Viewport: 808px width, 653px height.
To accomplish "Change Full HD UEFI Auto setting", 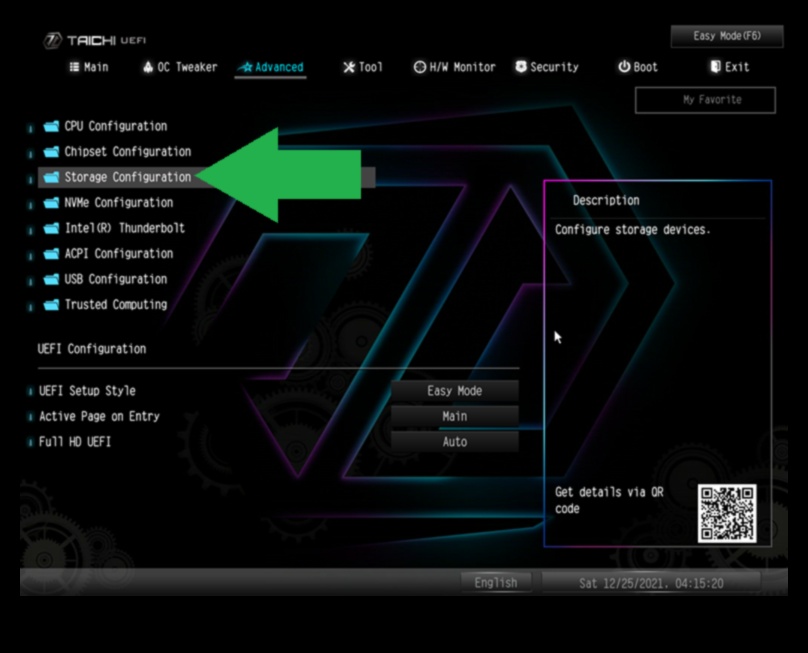I will 454,442.
